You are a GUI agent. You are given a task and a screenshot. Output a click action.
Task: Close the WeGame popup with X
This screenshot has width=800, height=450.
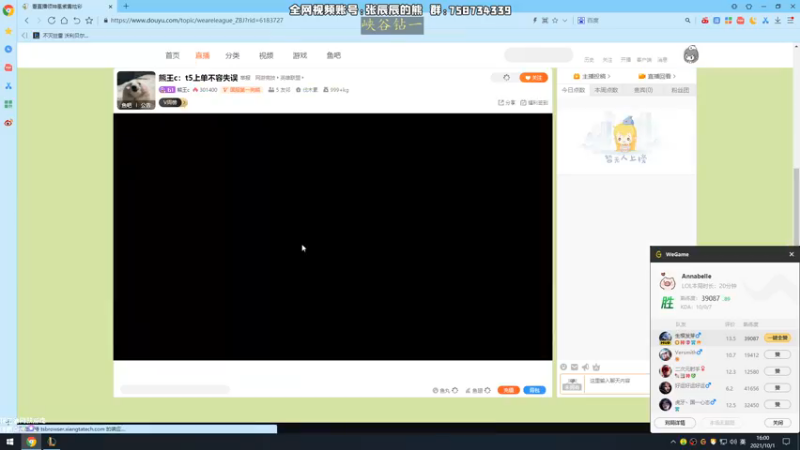point(791,254)
